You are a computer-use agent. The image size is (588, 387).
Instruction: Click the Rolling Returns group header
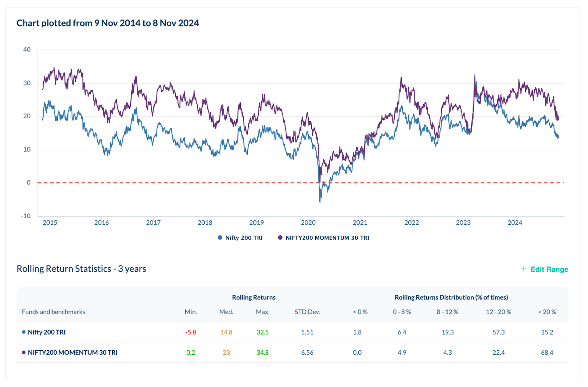(254, 297)
